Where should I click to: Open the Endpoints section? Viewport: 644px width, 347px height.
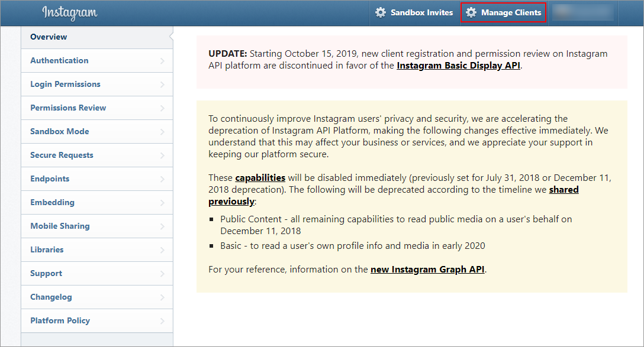(x=97, y=179)
